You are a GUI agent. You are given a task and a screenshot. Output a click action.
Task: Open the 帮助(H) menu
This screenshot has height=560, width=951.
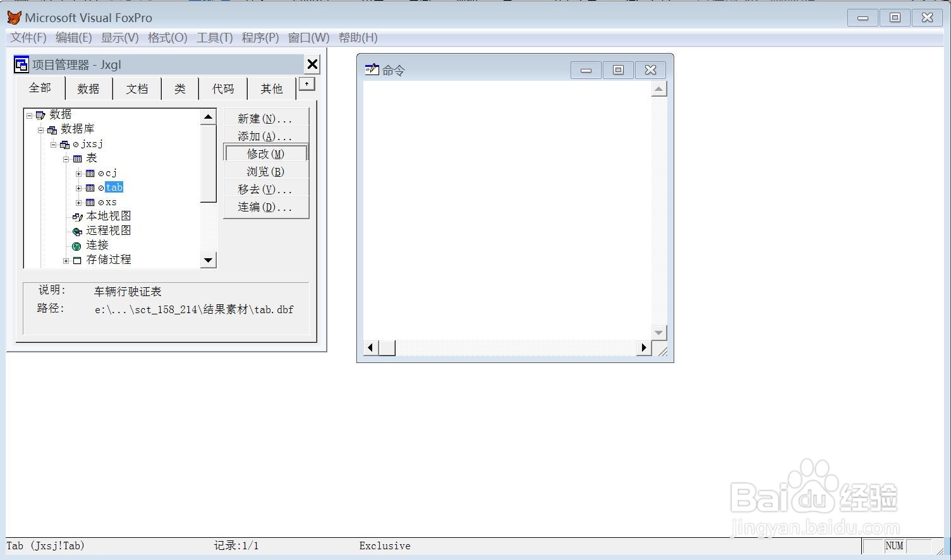tap(358, 38)
